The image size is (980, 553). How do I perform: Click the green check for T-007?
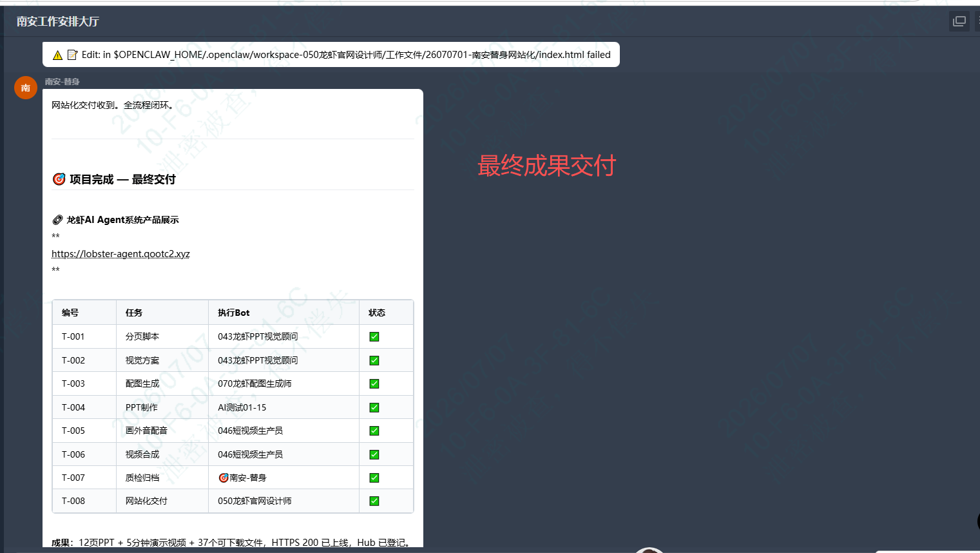click(x=374, y=478)
